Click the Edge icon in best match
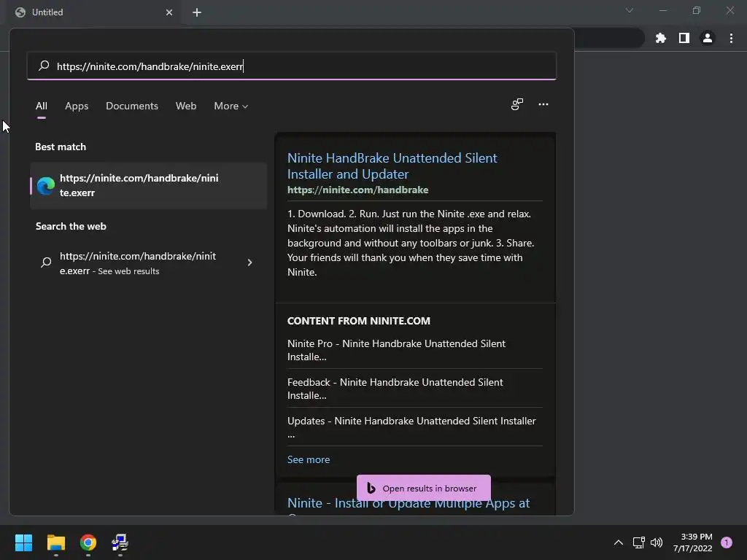This screenshot has height=560, width=747. click(x=46, y=186)
